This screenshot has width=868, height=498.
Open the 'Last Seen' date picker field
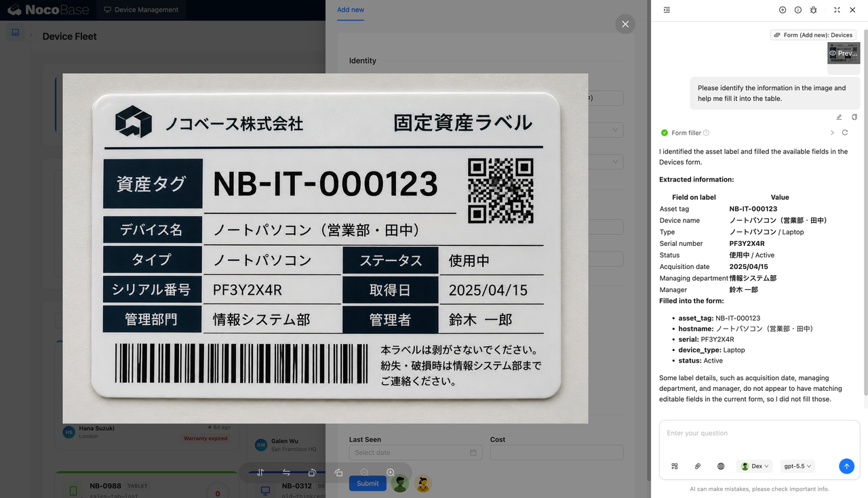coord(415,452)
